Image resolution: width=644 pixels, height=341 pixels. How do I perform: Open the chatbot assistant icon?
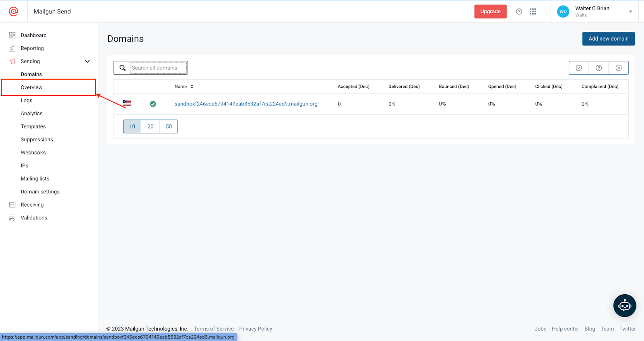(x=625, y=306)
